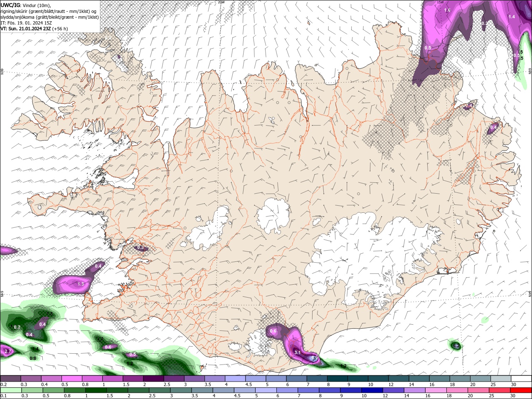
Task: Click the dark purple '2' swatch in upper legend
Action: 153,379
